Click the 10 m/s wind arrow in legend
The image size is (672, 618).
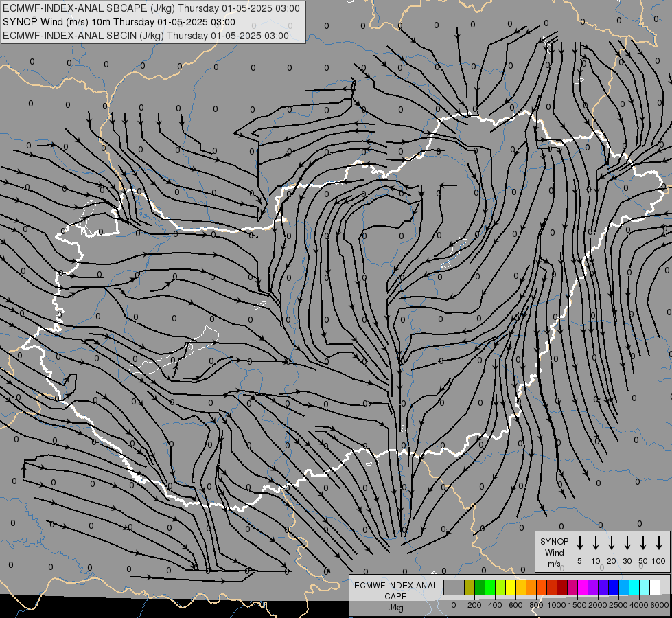pyautogui.click(x=596, y=543)
